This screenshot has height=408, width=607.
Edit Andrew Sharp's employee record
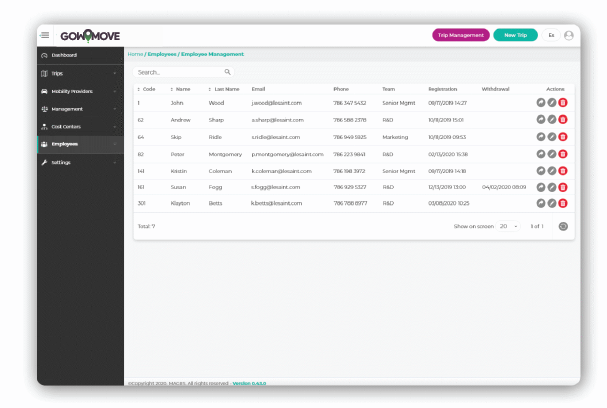[x=552, y=119]
